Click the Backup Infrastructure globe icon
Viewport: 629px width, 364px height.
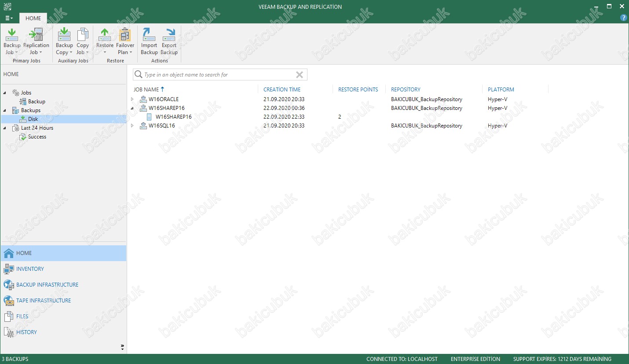point(9,285)
